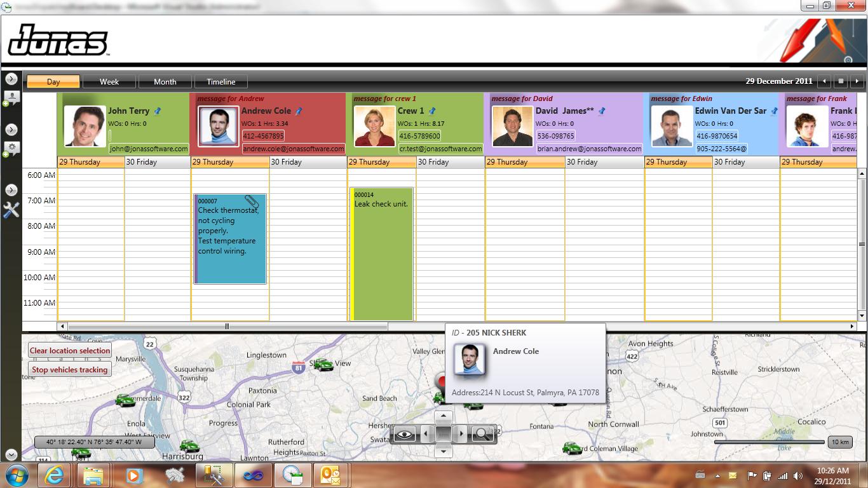Pan the map up with the up arrow
This screenshot has height=488, width=868.
click(443, 417)
